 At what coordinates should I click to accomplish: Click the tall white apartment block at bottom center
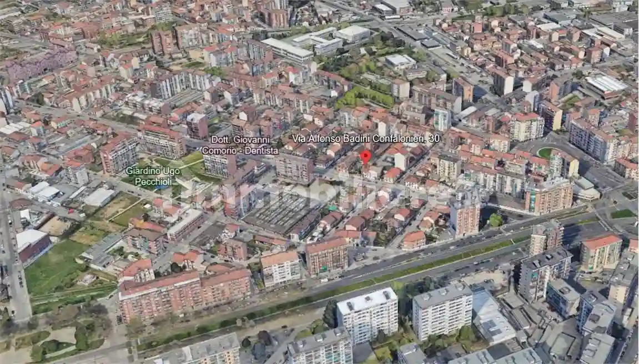[x=368, y=314]
